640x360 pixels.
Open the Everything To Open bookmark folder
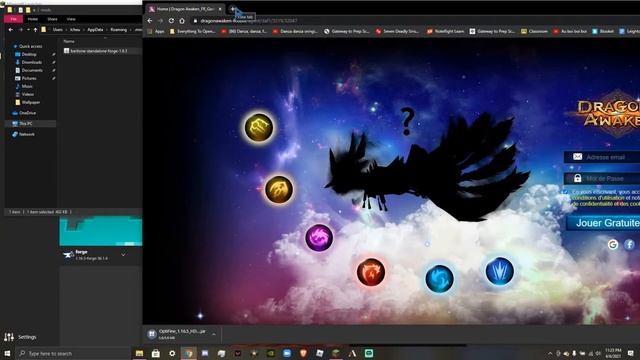click(x=192, y=31)
